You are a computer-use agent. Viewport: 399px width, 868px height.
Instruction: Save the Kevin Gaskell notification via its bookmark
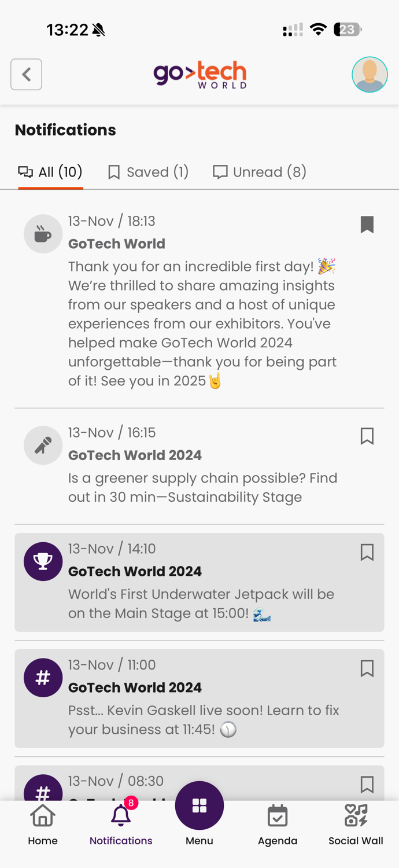coord(368,668)
